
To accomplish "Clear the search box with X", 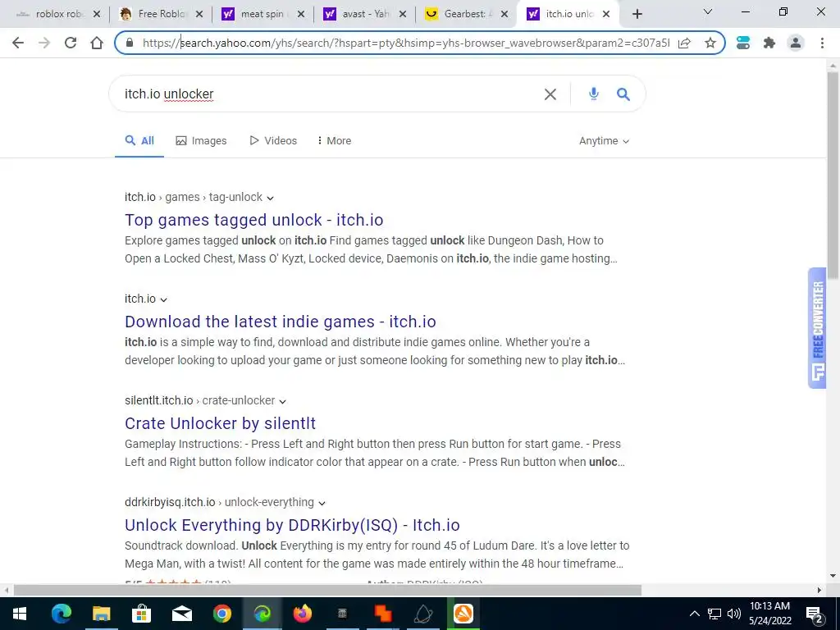I will tap(550, 94).
